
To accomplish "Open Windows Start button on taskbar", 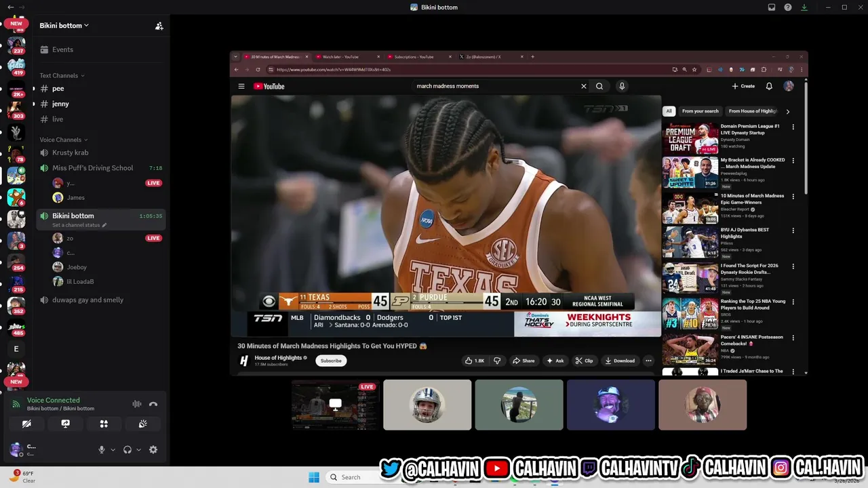I will pyautogui.click(x=314, y=477).
